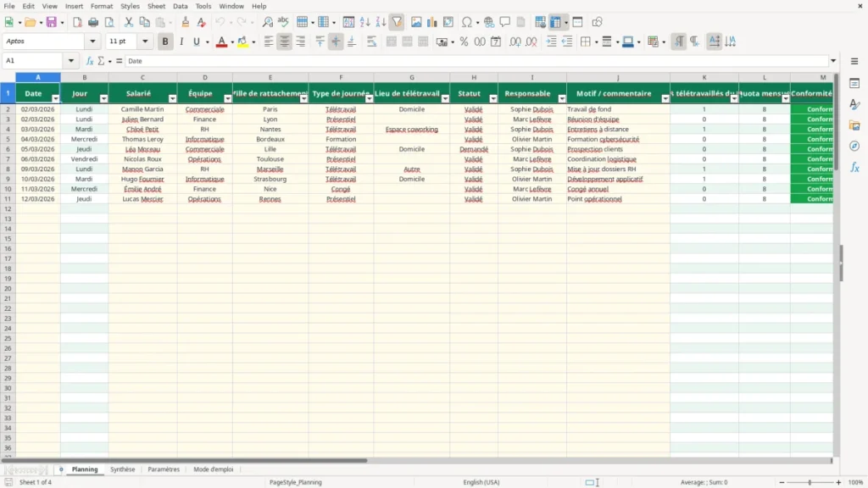Add decimal place icon
The height and width of the screenshot is (488, 868).
point(515,42)
